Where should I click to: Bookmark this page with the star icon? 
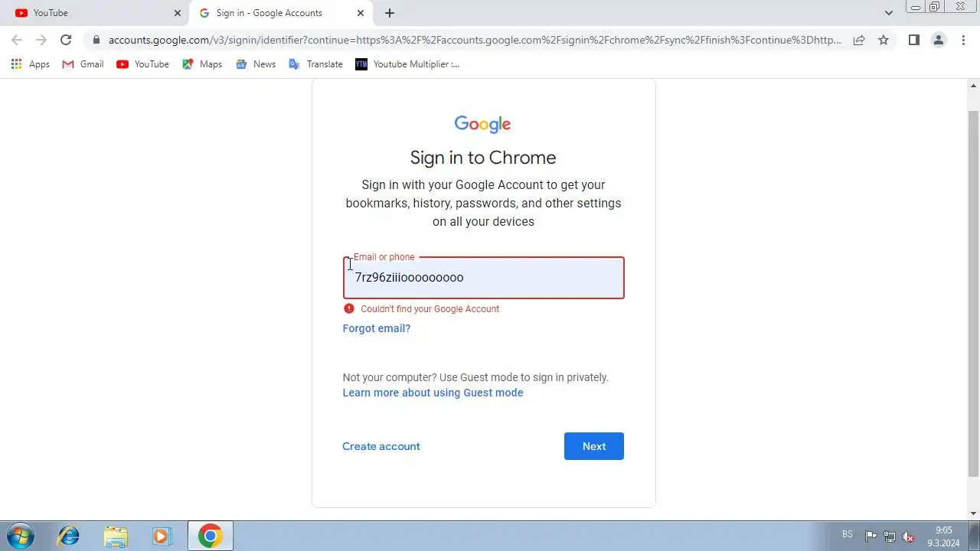coord(884,40)
